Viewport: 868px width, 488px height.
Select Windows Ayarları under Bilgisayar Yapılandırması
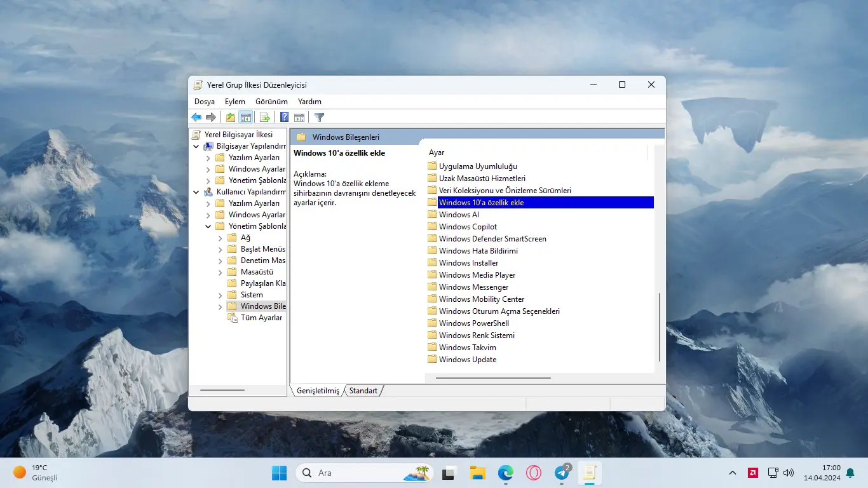257,169
